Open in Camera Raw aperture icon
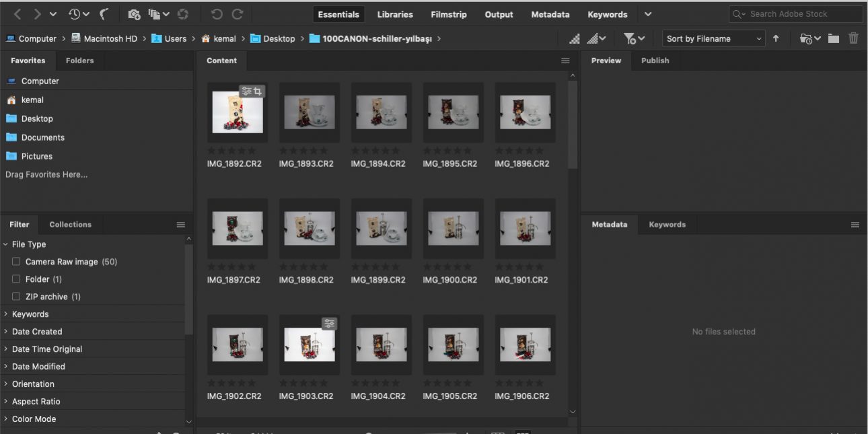 tap(183, 14)
